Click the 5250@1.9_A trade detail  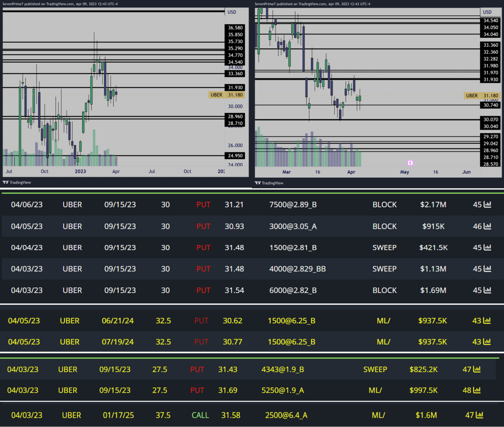coord(283,390)
